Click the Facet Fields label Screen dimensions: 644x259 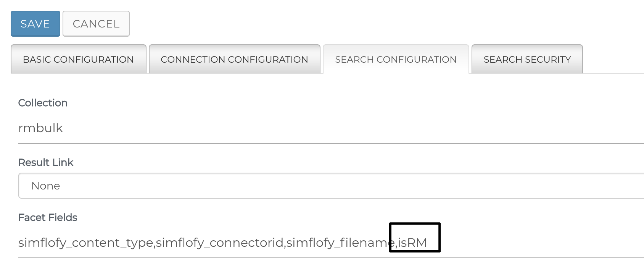pos(48,217)
